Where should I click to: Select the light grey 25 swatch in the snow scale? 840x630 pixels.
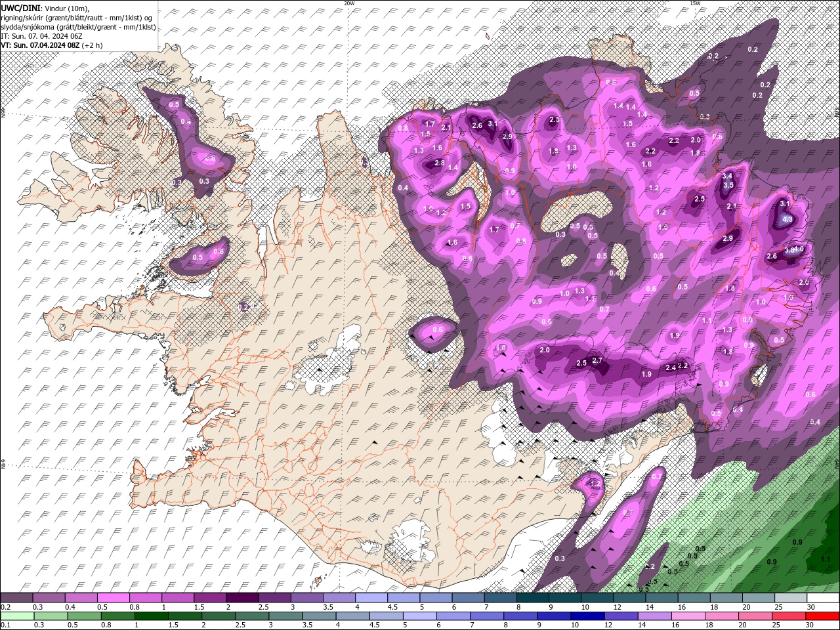(790, 598)
